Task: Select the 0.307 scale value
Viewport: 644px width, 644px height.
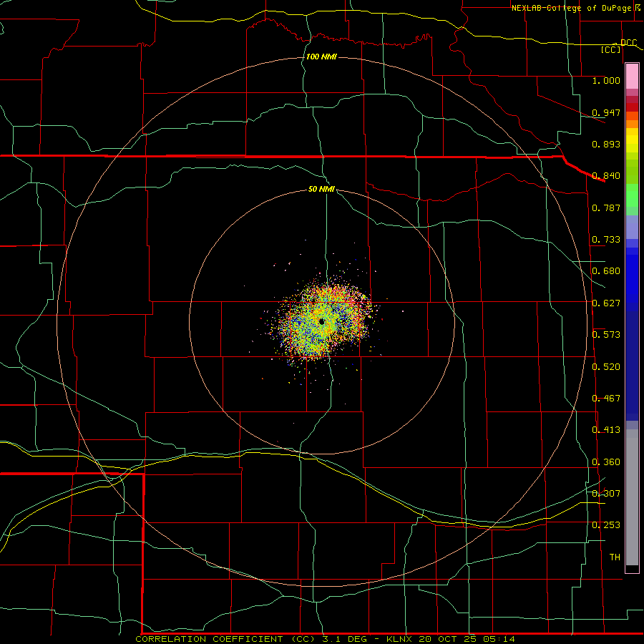Action: [606, 494]
